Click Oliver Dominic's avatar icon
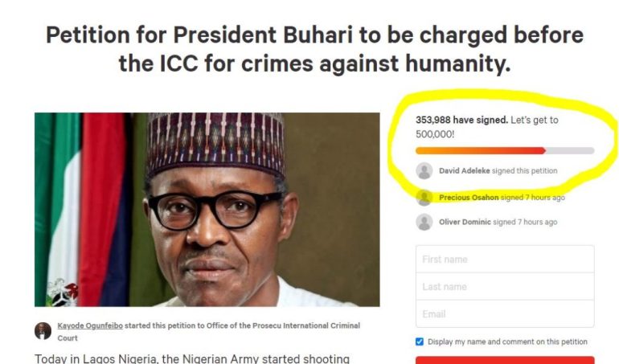 coord(424,222)
